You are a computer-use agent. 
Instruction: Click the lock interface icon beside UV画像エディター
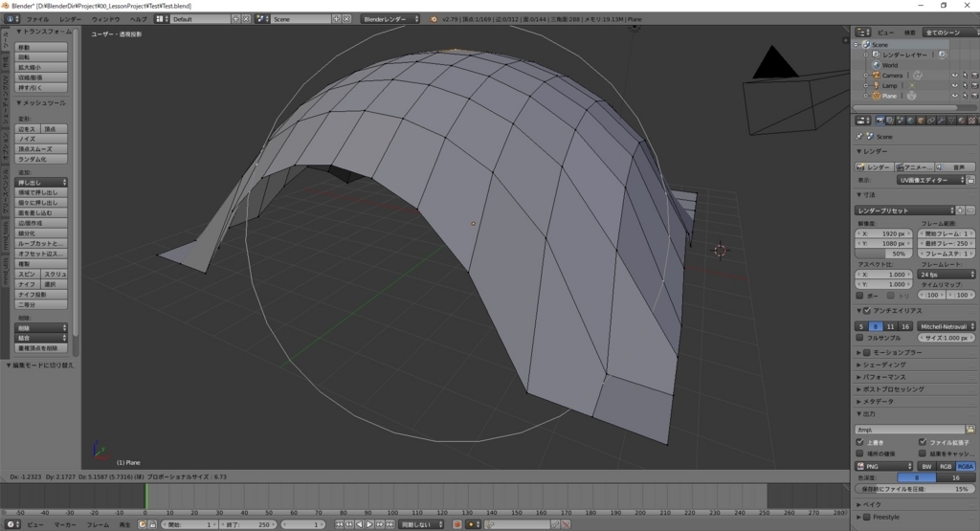(970, 180)
